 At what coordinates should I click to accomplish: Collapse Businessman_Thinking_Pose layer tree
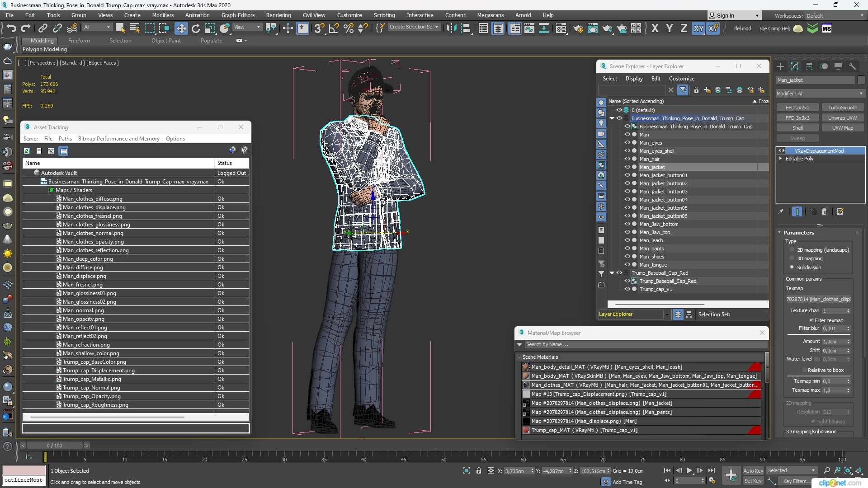(612, 118)
